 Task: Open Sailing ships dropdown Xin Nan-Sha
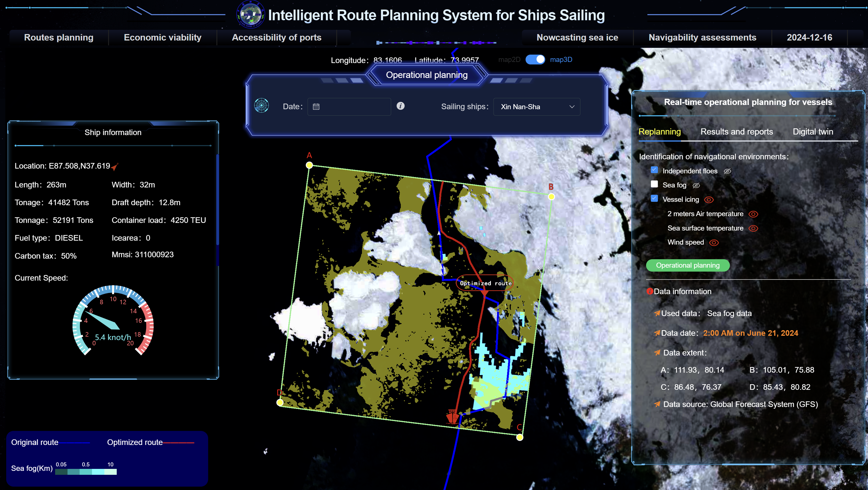tap(536, 107)
